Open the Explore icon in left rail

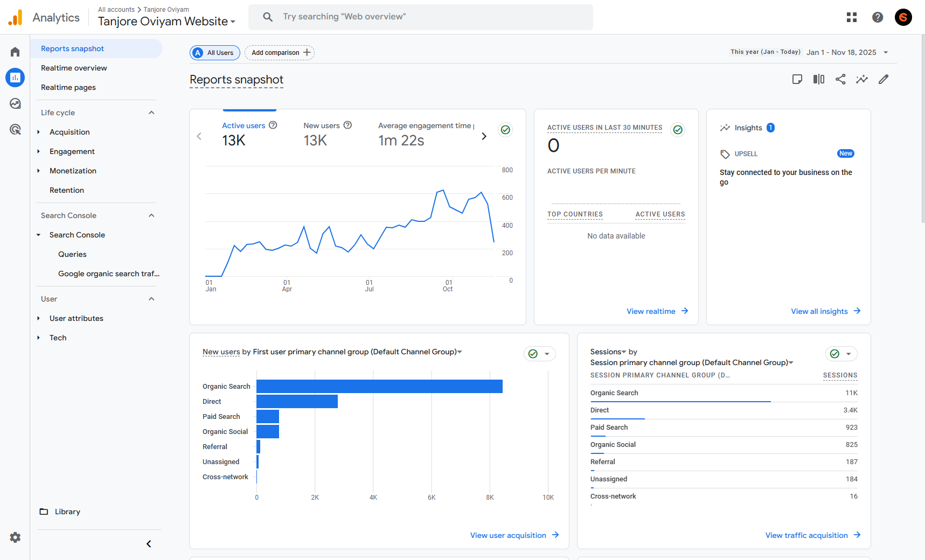(15, 103)
